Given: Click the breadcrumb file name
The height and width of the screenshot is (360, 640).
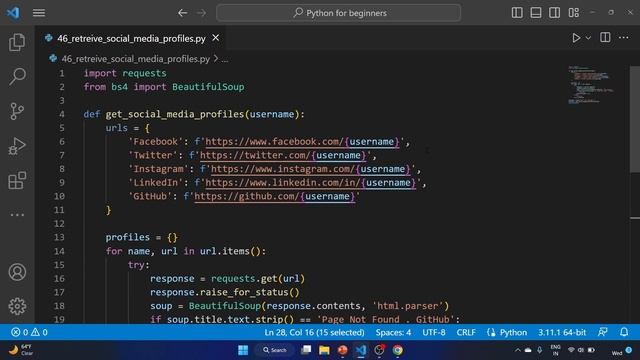Looking at the screenshot, I should pos(136,59).
